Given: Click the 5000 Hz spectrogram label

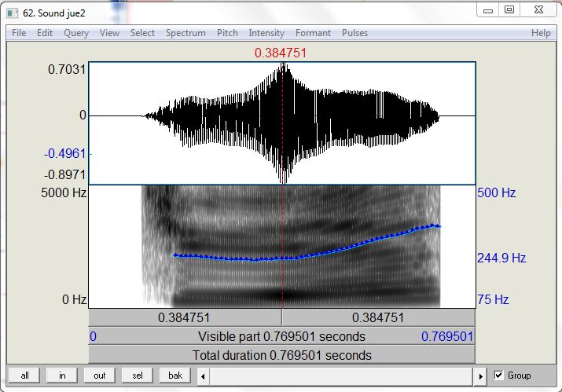Looking at the screenshot, I should click(64, 192).
